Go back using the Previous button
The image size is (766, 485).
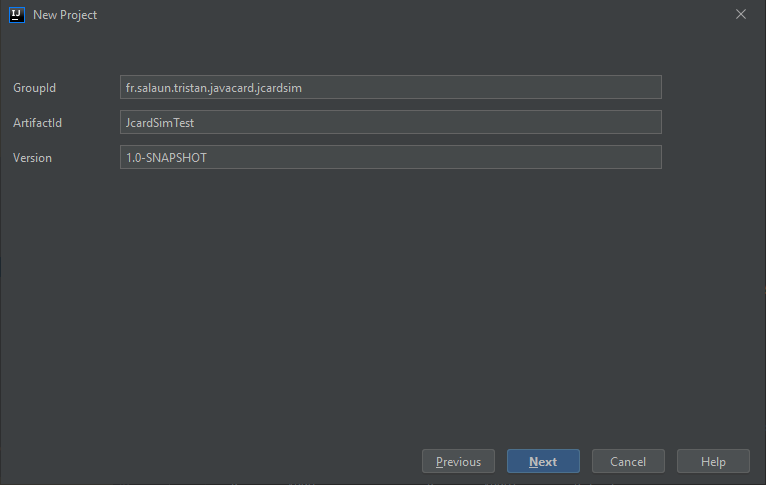coord(458,461)
